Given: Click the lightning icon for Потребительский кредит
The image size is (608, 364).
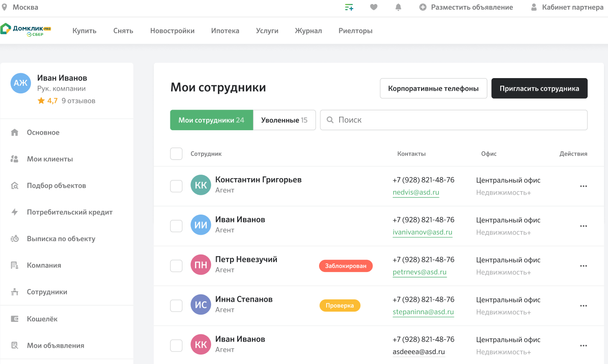Looking at the screenshot, I should pyautogui.click(x=14, y=212).
